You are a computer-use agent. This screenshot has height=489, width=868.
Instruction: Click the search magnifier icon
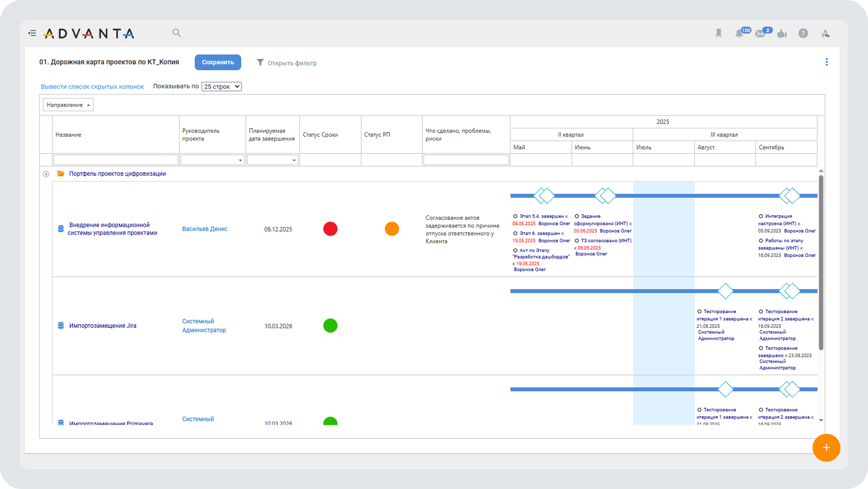pos(176,33)
